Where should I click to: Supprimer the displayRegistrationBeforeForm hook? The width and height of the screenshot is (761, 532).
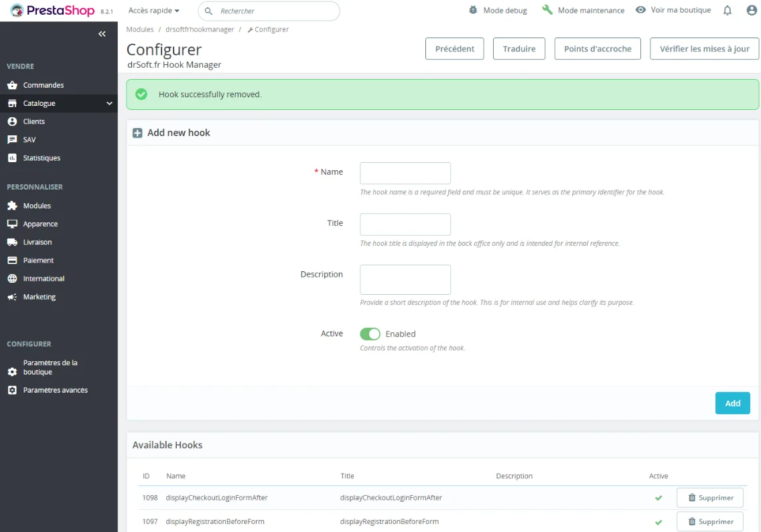[x=709, y=521]
